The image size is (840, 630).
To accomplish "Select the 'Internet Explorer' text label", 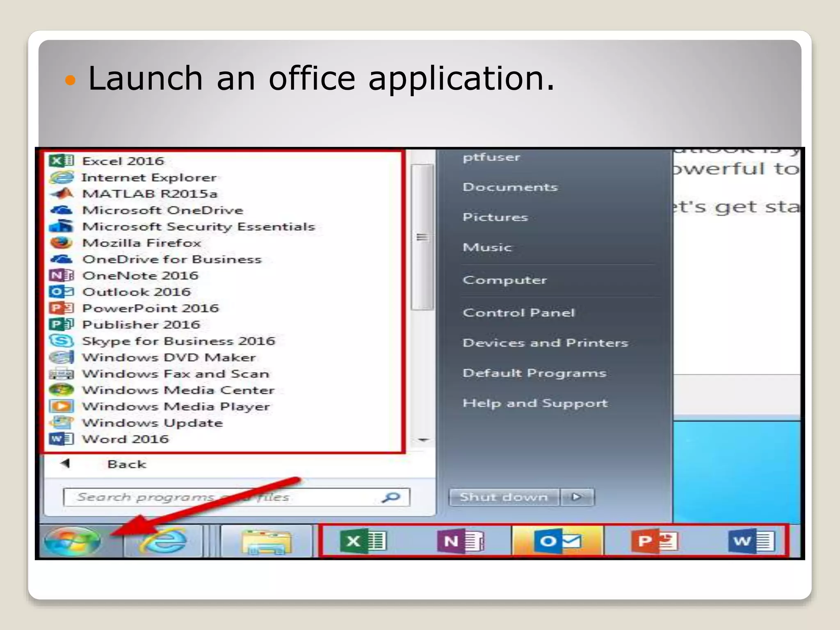I will [x=149, y=178].
